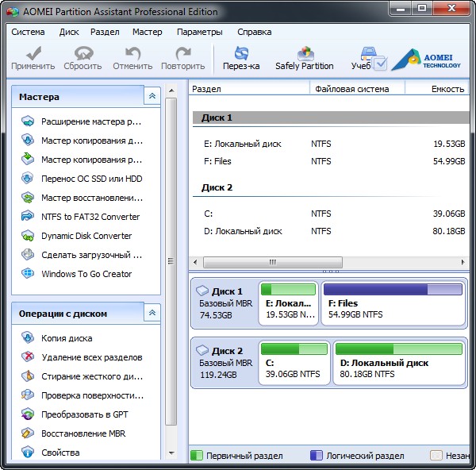Select the F: Files partition bar
The width and height of the screenshot is (476, 470).
coord(393,303)
